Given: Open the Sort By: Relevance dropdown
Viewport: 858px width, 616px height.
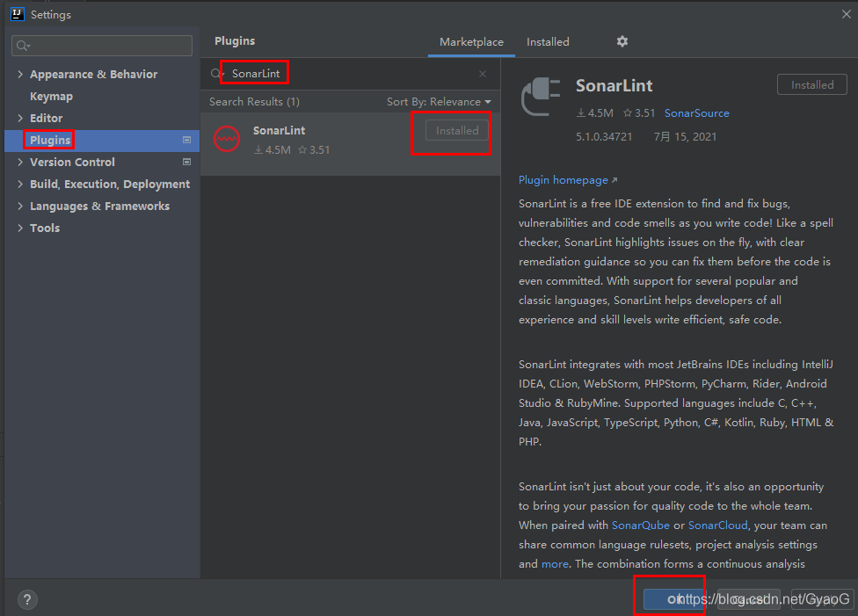Looking at the screenshot, I should point(439,102).
